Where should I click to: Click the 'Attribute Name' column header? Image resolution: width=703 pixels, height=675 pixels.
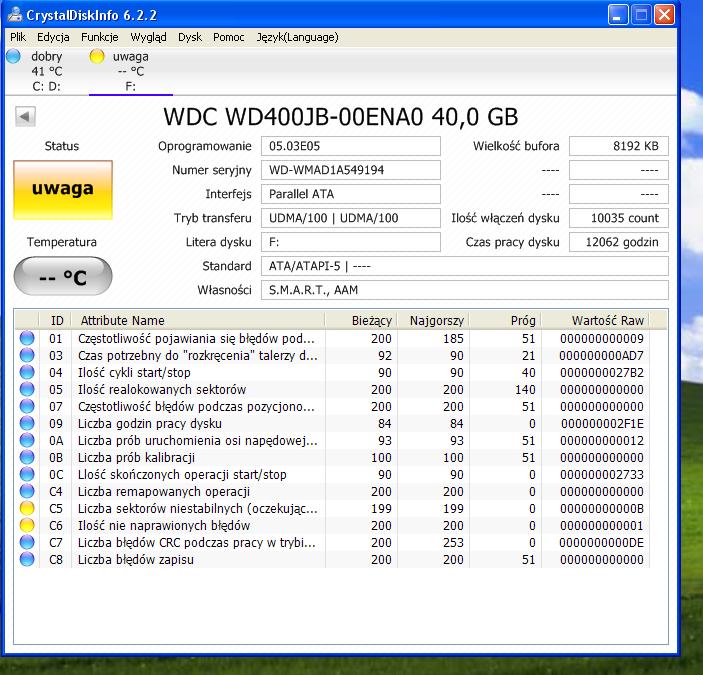(x=198, y=320)
